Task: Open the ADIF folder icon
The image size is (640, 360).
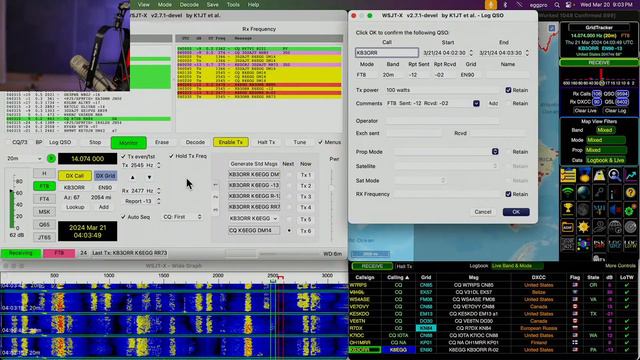Action: coord(568,227)
